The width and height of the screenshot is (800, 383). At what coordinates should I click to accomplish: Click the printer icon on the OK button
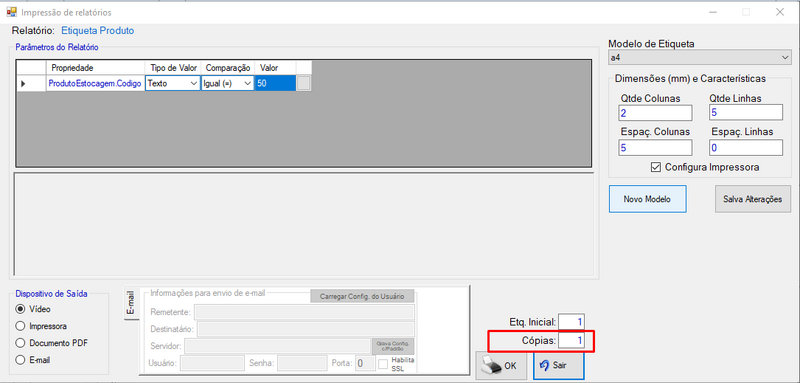pyautogui.click(x=490, y=365)
